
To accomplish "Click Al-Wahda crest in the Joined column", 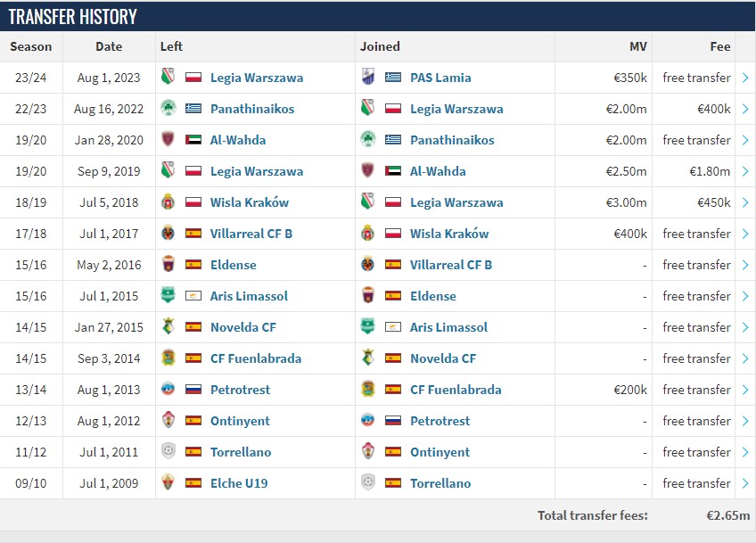I will point(367,171).
